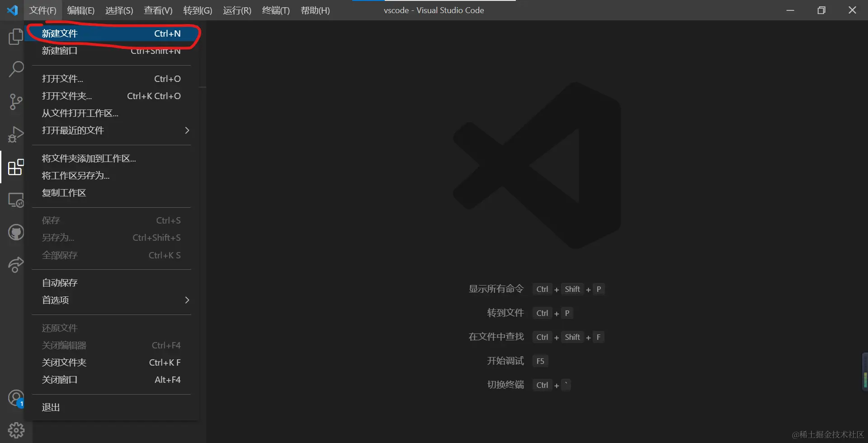The height and width of the screenshot is (443, 868).
Task: Open the Run and Debug icon
Action: tap(16, 134)
